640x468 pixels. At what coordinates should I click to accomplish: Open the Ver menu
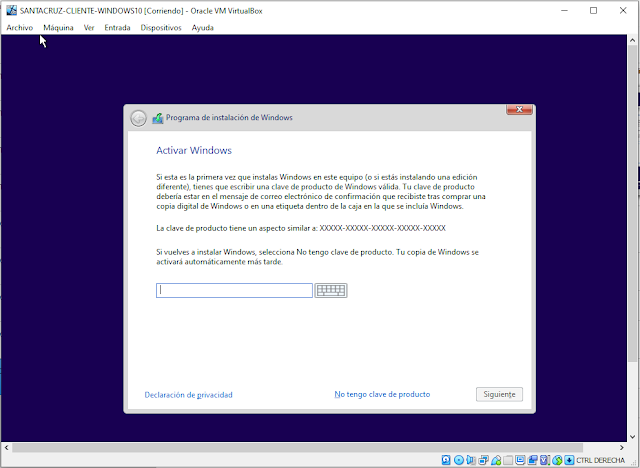(x=89, y=28)
